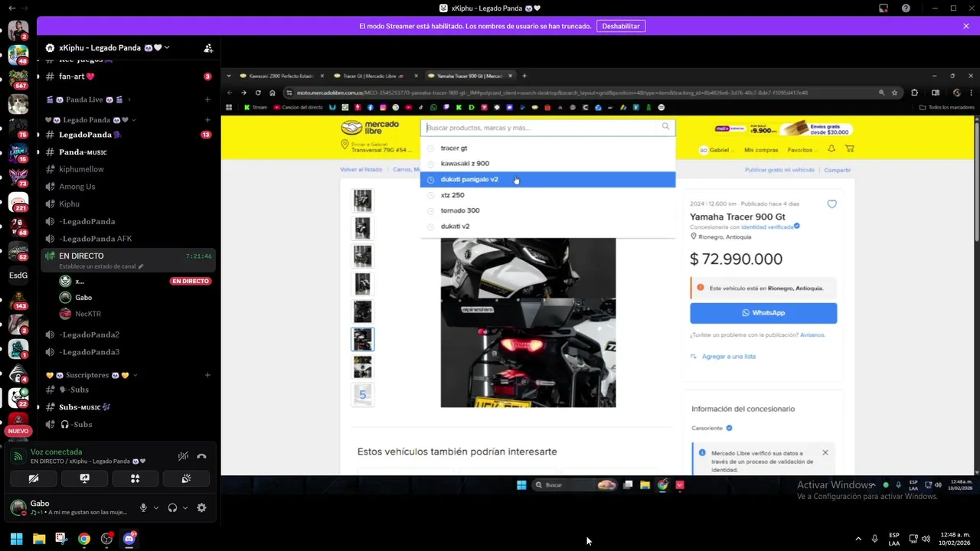Collapse the Legado Panda category
This screenshot has height=551, width=980.
(91, 120)
